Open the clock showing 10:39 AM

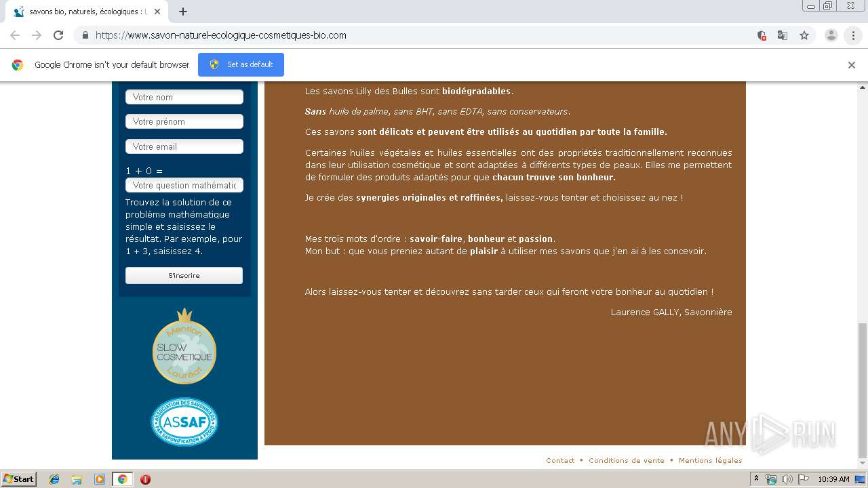[x=833, y=479]
